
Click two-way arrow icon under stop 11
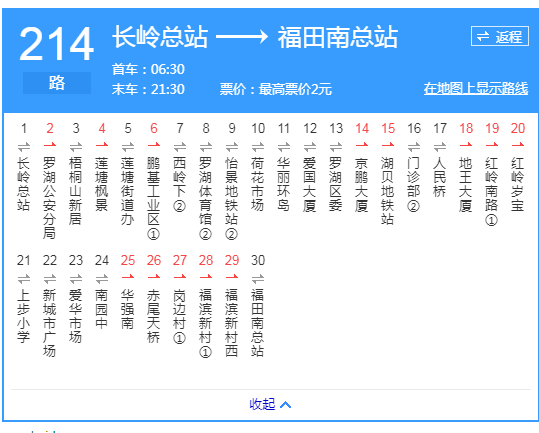click(x=284, y=147)
